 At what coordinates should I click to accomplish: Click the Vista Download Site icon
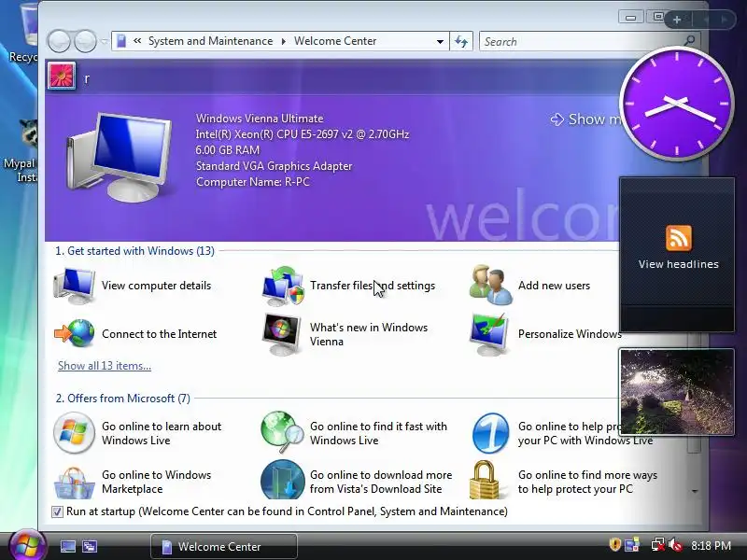(283, 480)
